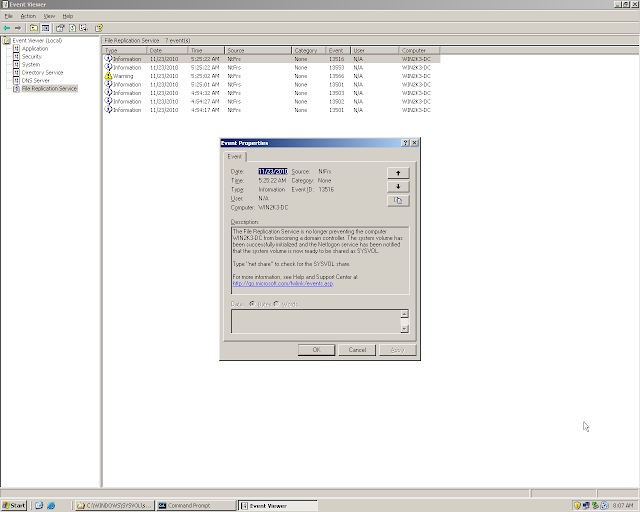Screen dimensions: 640x512
Task: Sort events by the Event column header
Action: tap(338, 50)
